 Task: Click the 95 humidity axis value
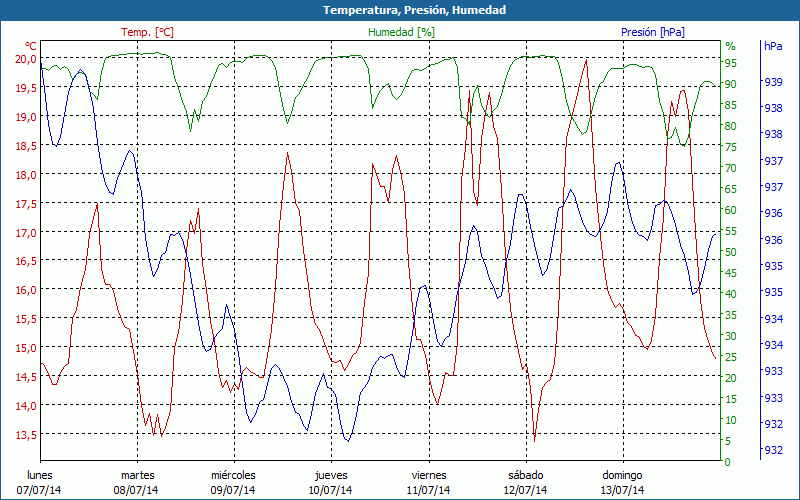[x=731, y=63]
